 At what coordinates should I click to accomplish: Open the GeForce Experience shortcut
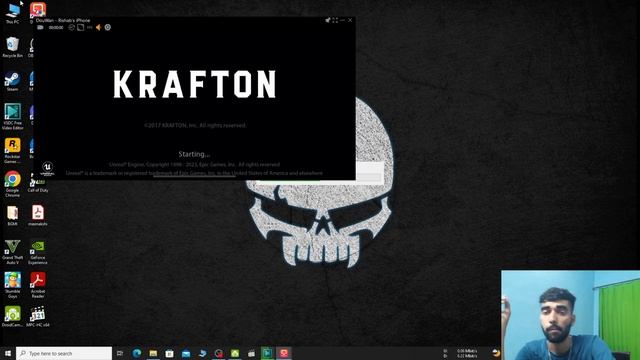38,251
